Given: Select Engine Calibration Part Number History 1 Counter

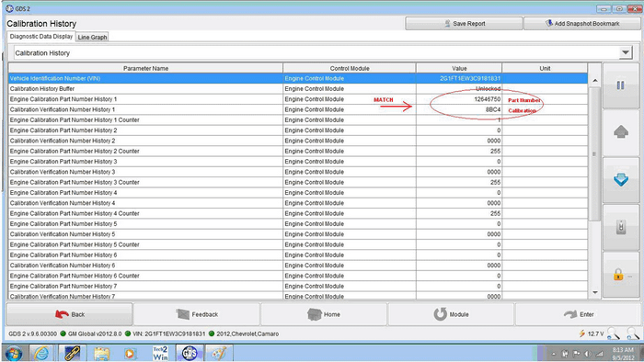Looking at the screenshot, I should [x=298, y=119].
